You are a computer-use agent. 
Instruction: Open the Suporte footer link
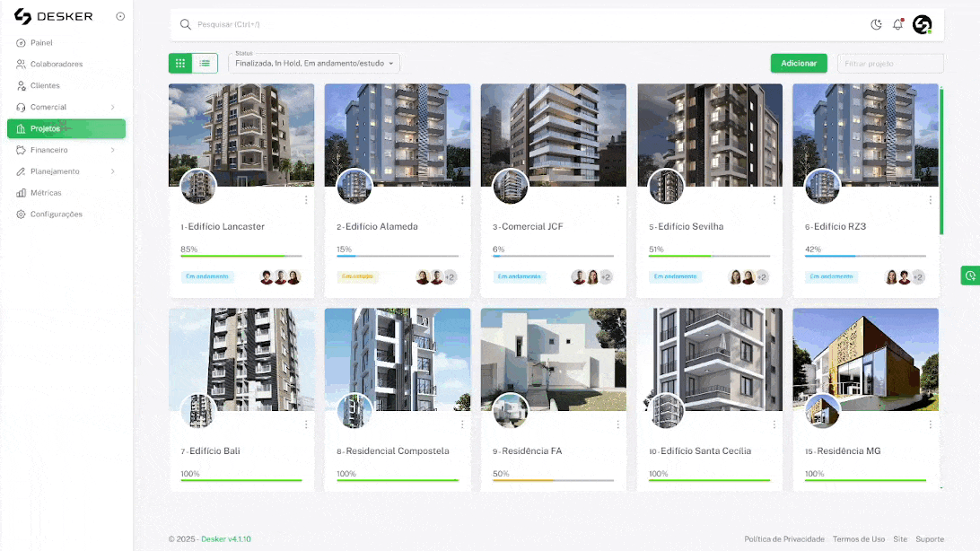930,539
